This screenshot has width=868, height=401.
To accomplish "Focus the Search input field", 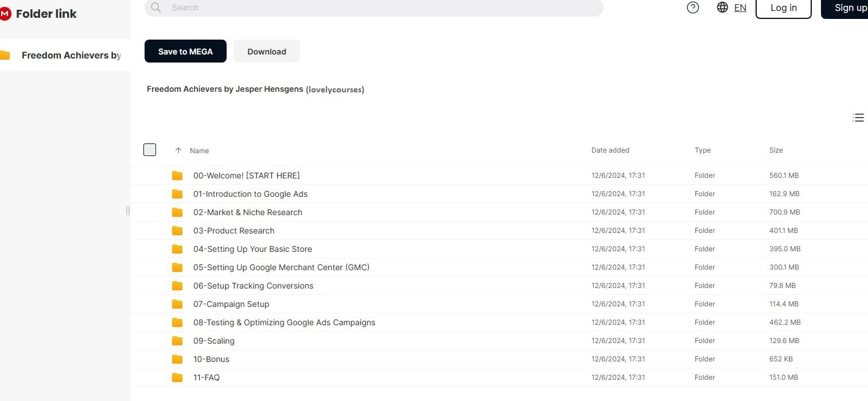I will pos(379,7).
